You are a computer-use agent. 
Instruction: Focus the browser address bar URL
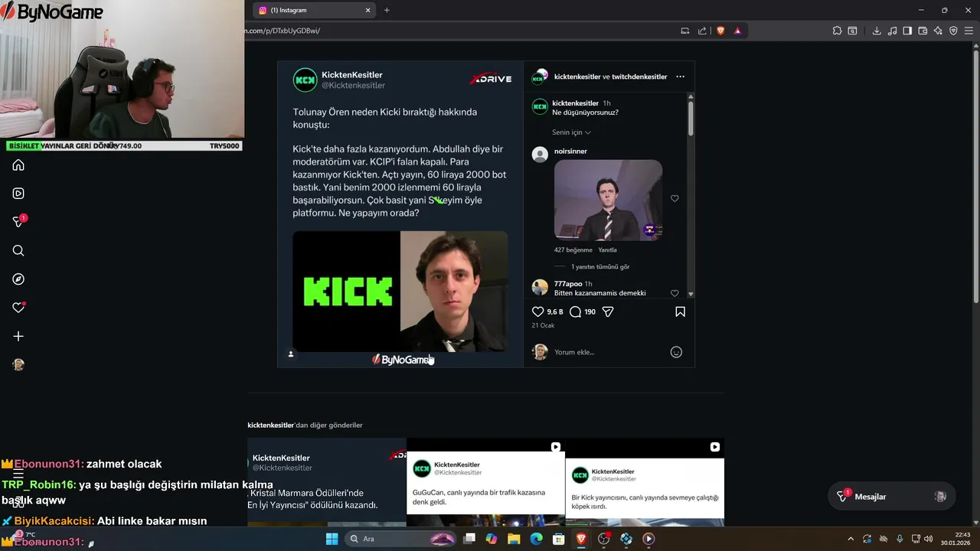pyautogui.click(x=459, y=31)
